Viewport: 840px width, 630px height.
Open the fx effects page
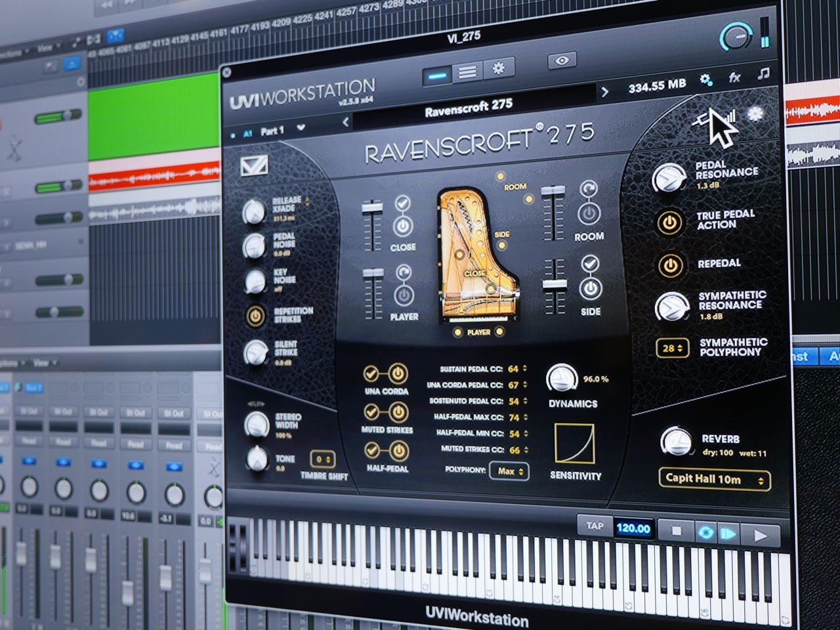tap(734, 77)
